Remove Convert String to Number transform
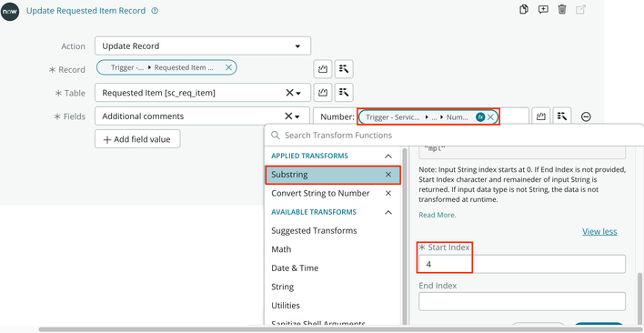Viewport: 644px width, 333px height. click(388, 194)
